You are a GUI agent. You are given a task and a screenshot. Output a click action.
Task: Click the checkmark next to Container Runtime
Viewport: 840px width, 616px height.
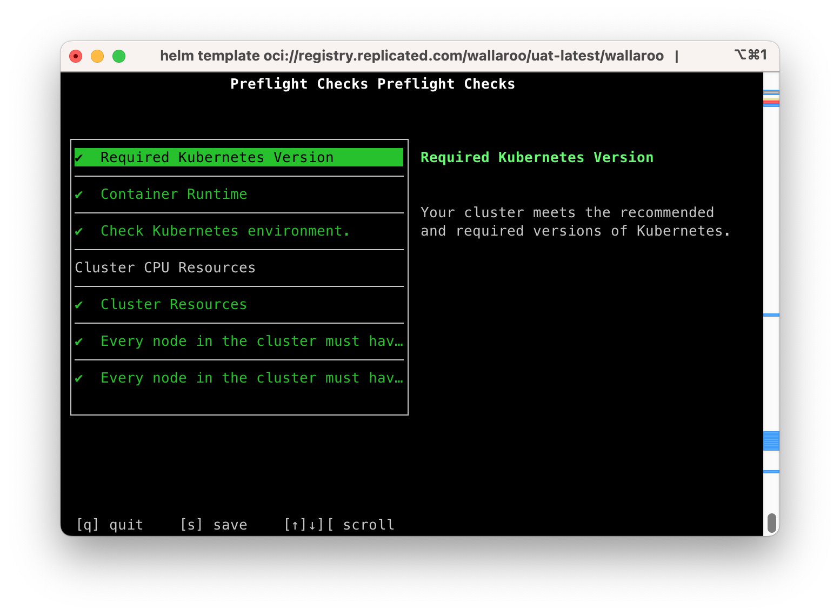click(80, 194)
